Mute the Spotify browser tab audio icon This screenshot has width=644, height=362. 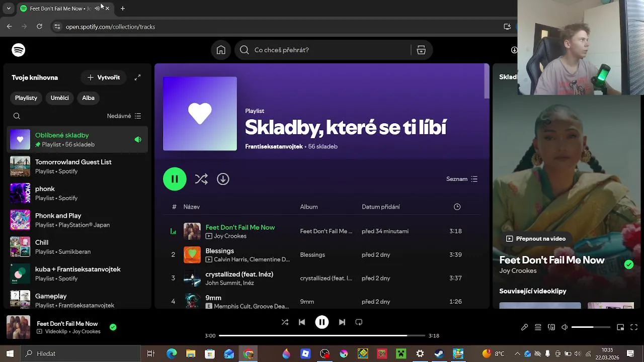point(97,9)
